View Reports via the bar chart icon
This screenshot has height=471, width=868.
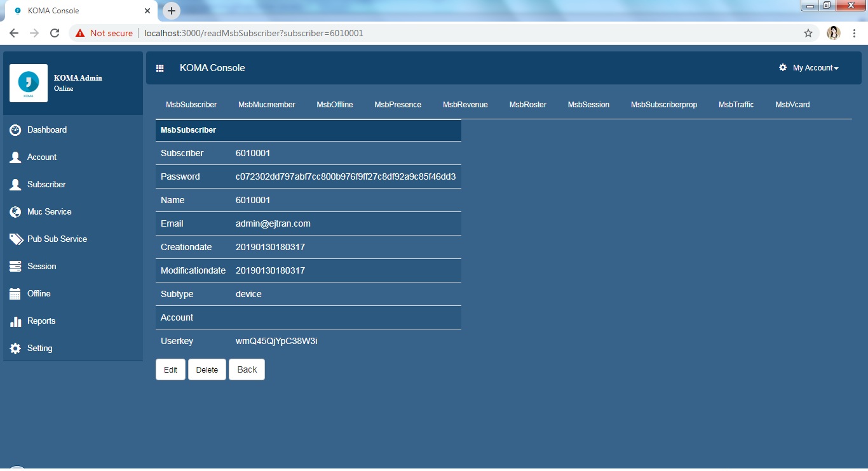point(15,321)
